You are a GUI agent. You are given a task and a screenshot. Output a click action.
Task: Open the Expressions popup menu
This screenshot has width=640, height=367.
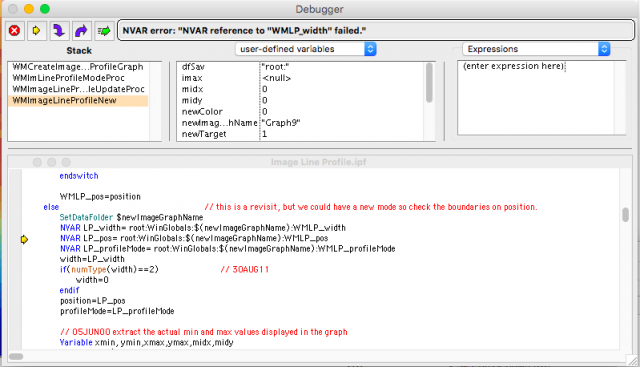(x=536, y=49)
